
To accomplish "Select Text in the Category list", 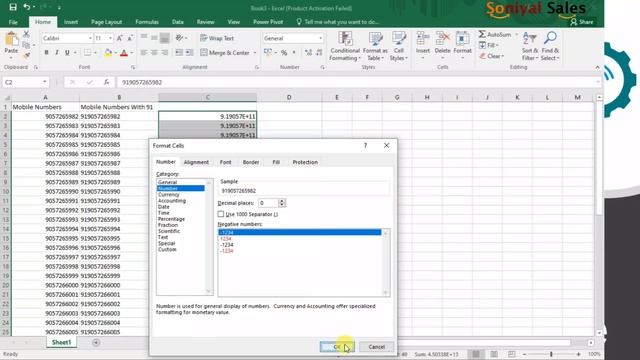I will 163,237.
